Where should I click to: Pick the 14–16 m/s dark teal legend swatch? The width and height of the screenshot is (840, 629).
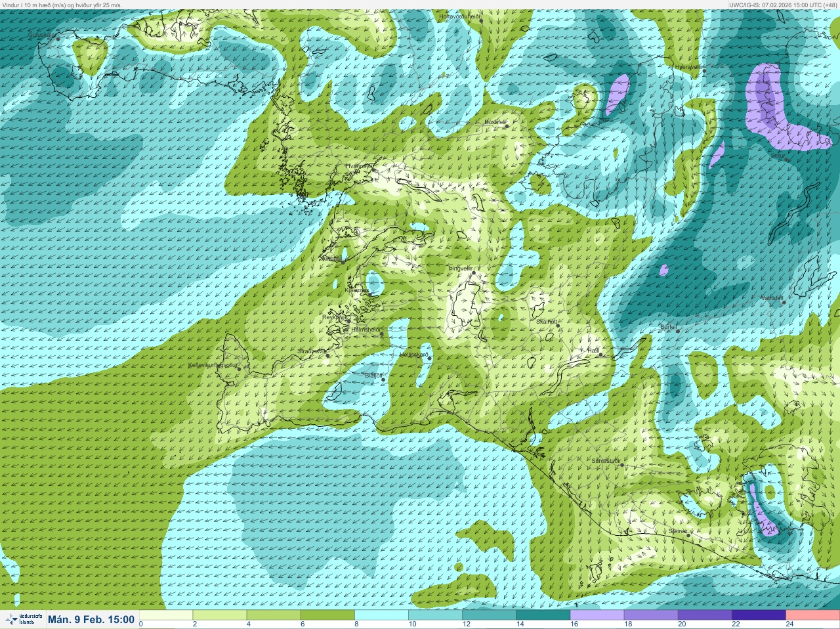543,615
